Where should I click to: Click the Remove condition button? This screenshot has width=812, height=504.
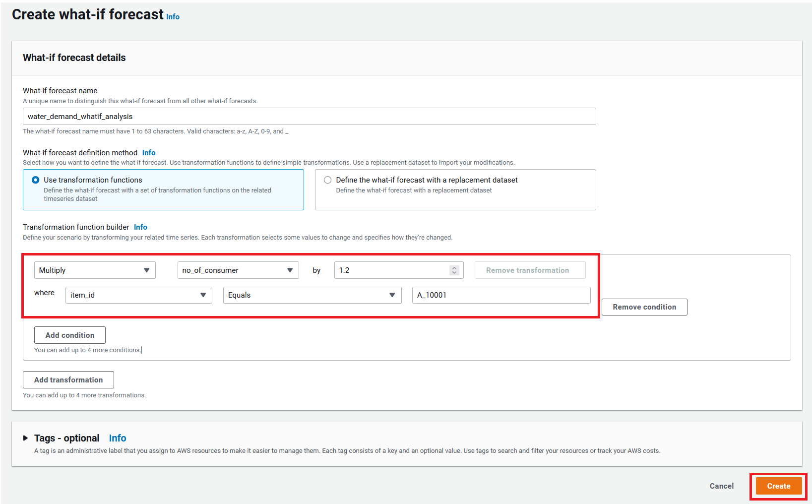pyautogui.click(x=644, y=307)
